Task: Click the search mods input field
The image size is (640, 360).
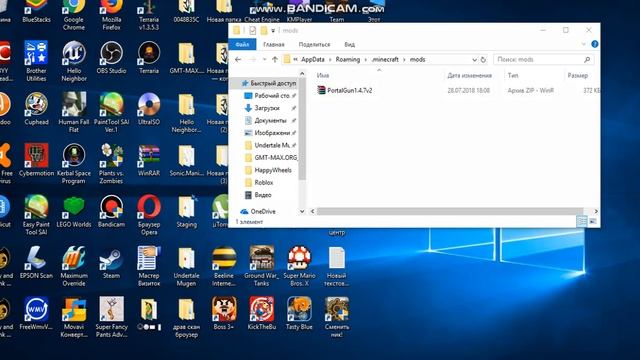Action: pyautogui.click(x=543, y=60)
